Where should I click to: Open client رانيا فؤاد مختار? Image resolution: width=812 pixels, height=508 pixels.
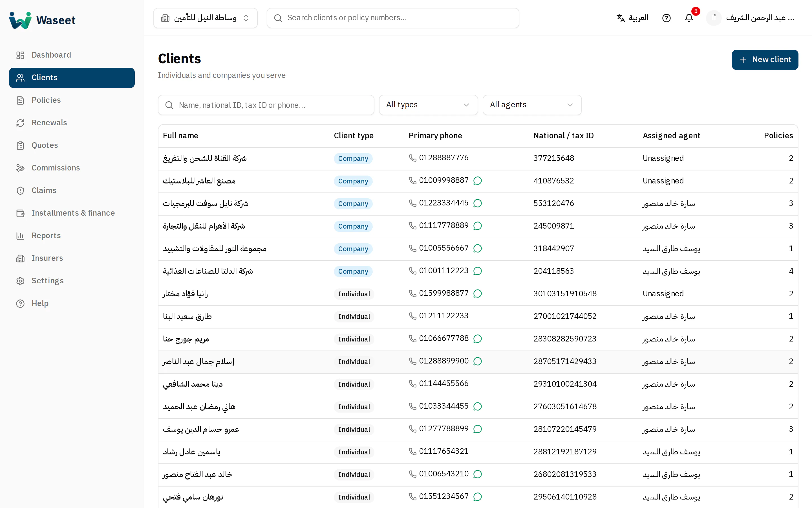click(185, 294)
